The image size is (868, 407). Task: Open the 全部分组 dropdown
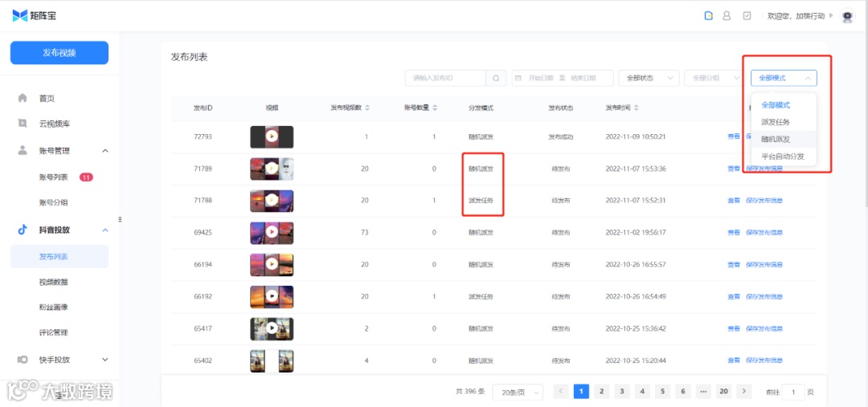[x=714, y=78]
